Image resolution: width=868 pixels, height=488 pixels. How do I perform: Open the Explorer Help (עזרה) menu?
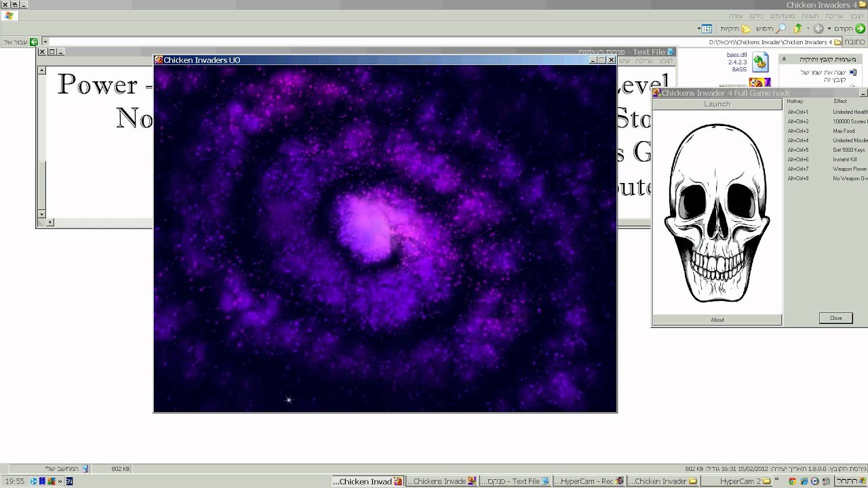(736, 16)
